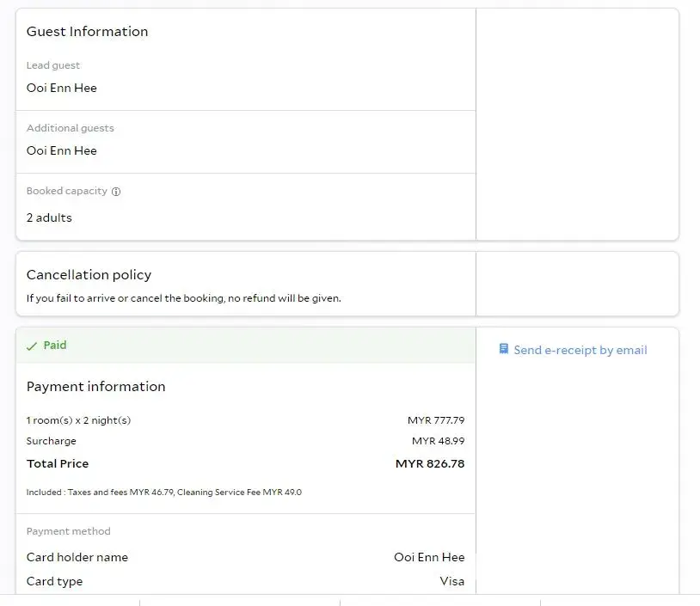Select the room price MYR 777.79

point(436,420)
